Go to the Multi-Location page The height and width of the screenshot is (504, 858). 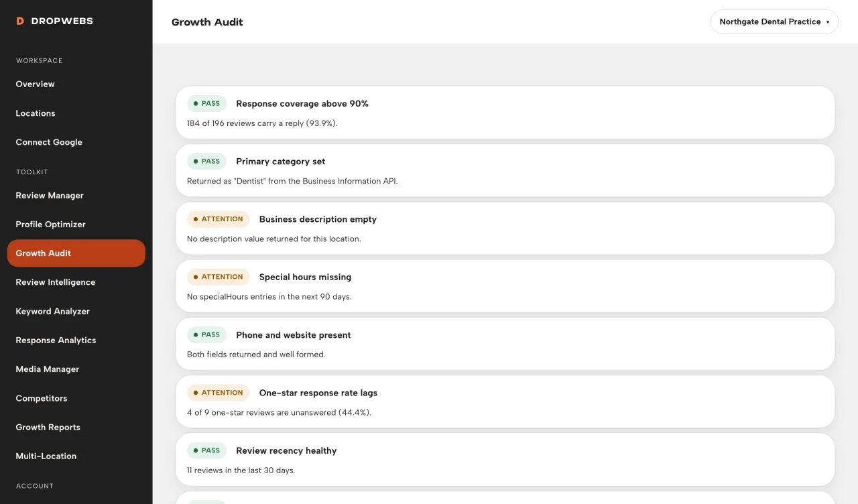click(x=76, y=456)
